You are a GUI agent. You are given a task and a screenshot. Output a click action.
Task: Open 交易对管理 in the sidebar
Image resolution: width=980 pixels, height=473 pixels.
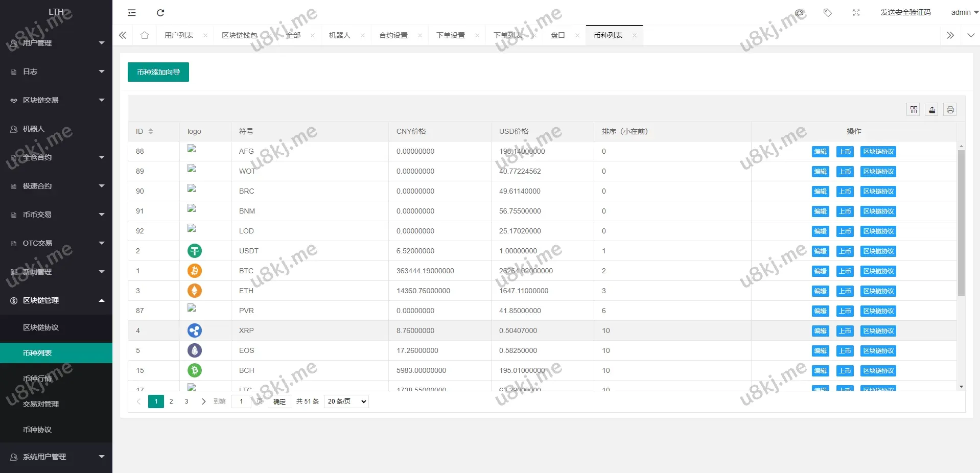click(x=41, y=404)
